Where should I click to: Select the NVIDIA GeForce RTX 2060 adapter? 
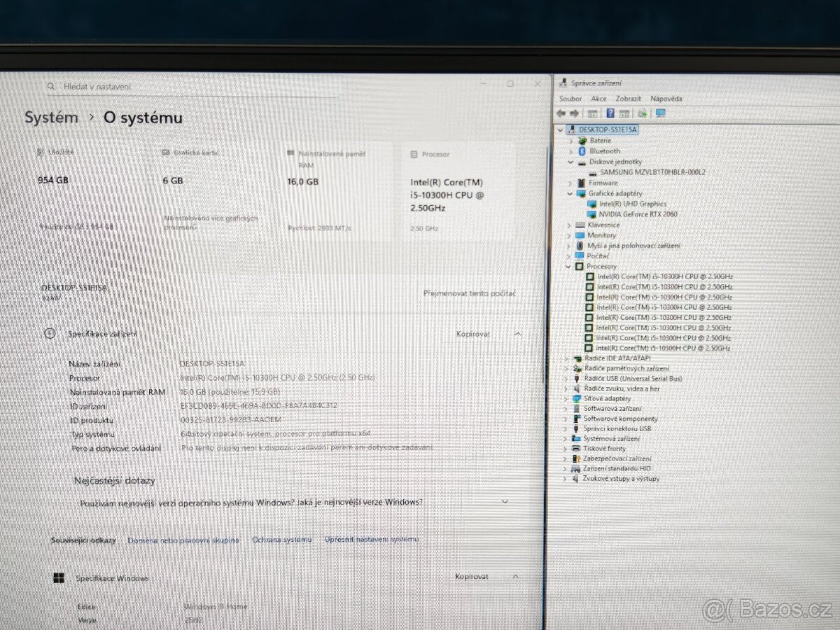click(x=637, y=214)
